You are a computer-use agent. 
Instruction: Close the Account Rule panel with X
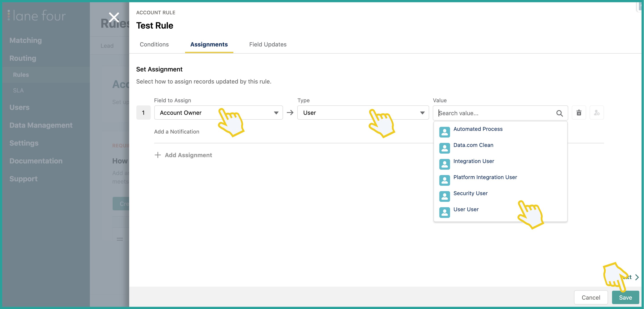pyautogui.click(x=114, y=17)
